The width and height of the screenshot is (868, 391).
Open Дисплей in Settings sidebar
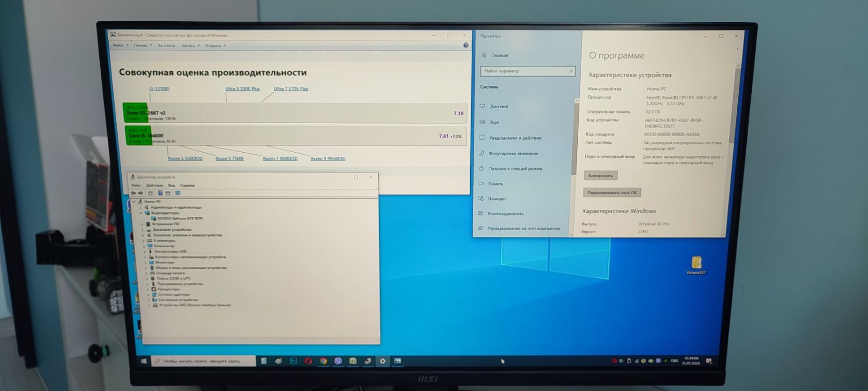click(494, 107)
